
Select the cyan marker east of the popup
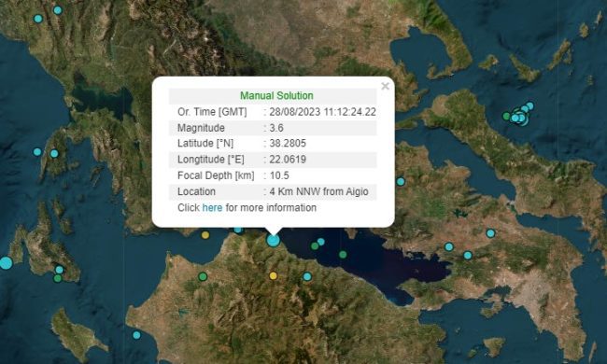click(401, 181)
